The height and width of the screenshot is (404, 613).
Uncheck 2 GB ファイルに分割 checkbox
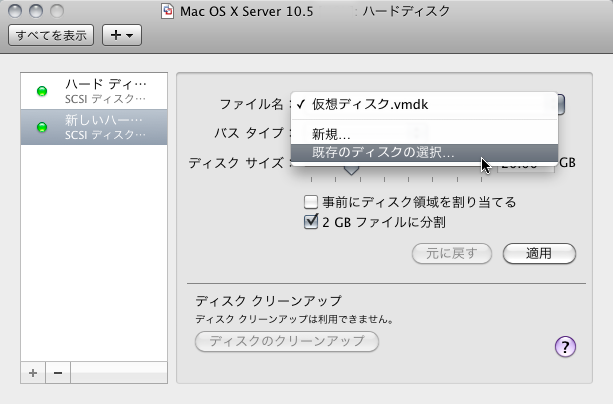311,222
